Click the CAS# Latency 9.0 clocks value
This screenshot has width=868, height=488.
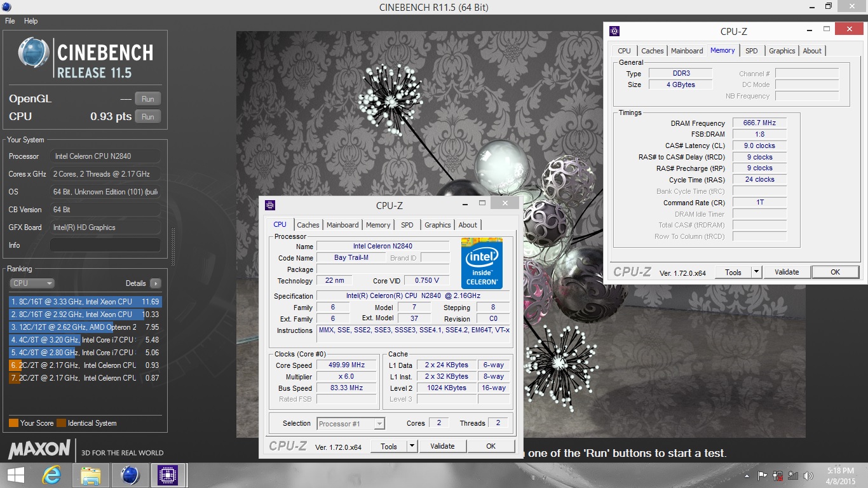759,146
